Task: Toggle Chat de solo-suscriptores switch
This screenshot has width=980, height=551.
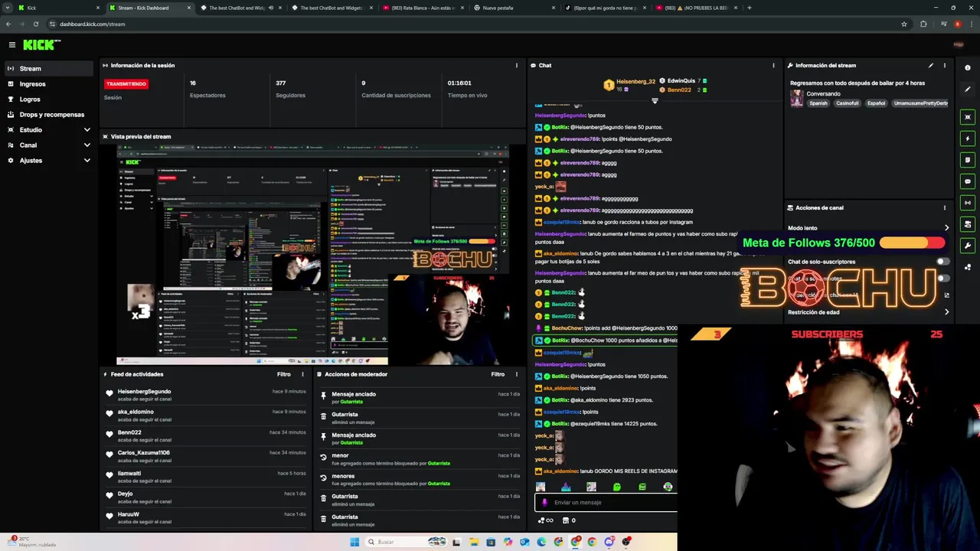Action: (942, 262)
